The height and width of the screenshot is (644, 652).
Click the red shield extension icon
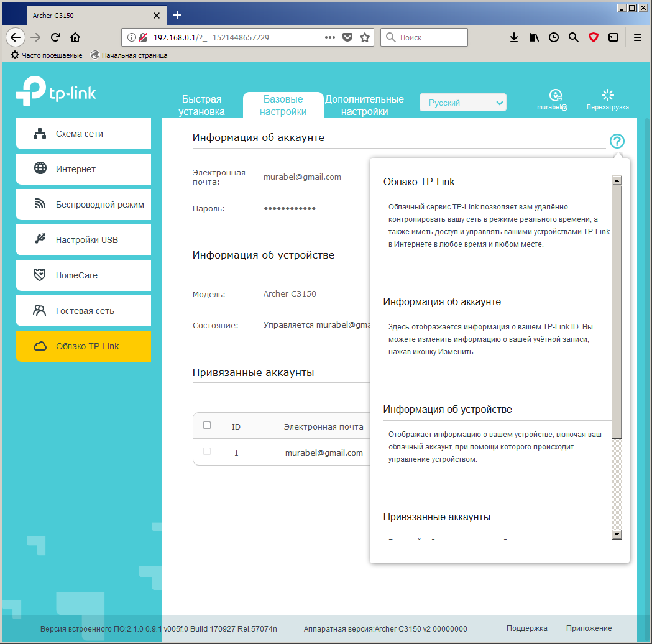[x=594, y=37]
